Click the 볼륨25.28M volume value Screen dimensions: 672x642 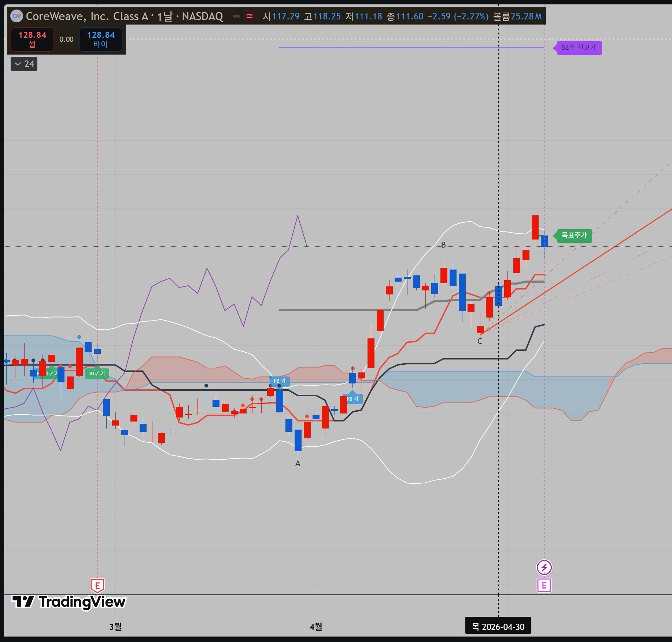coord(517,16)
